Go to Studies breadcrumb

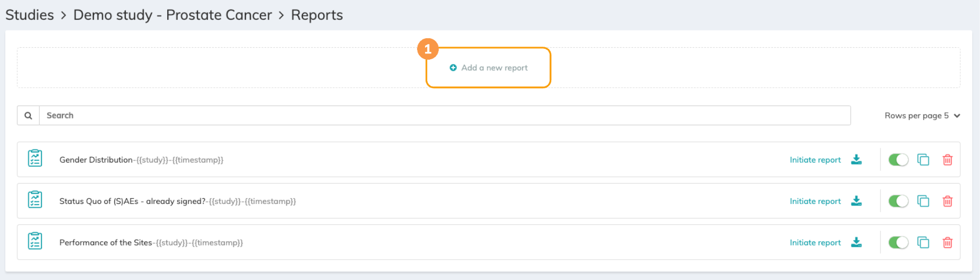(29, 15)
